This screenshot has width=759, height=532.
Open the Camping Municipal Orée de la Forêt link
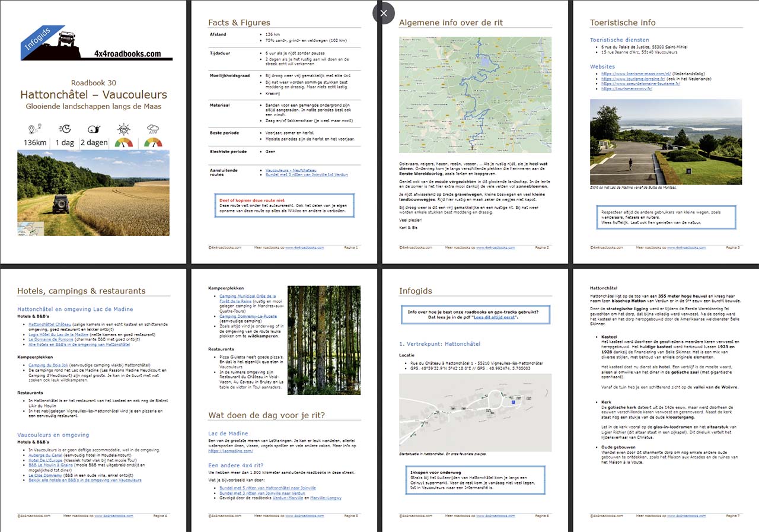click(x=248, y=298)
